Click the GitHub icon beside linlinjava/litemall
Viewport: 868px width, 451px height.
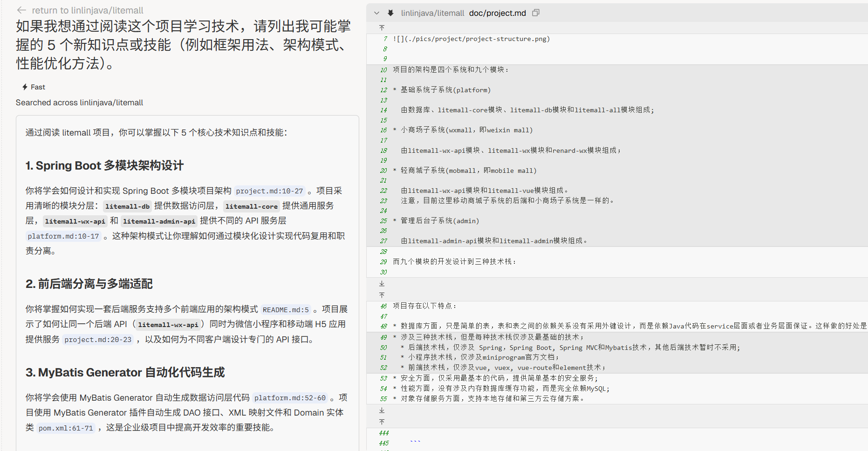pos(390,13)
